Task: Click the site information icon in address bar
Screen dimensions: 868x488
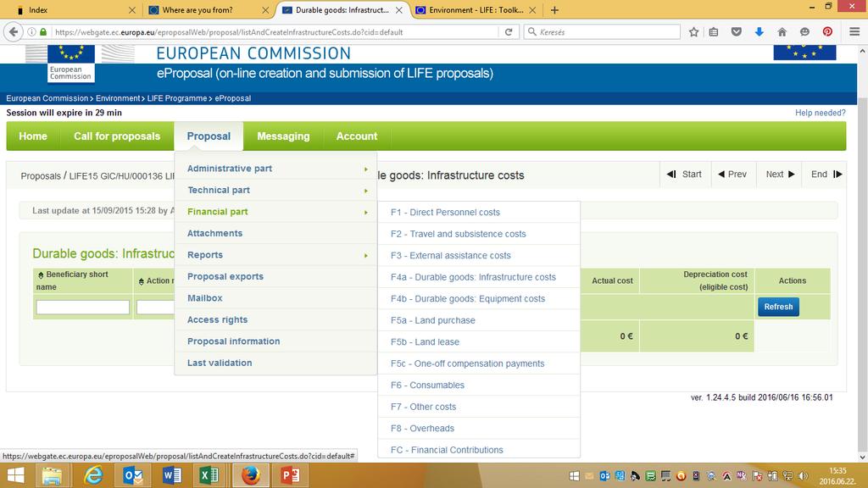Action: tap(31, 32)
